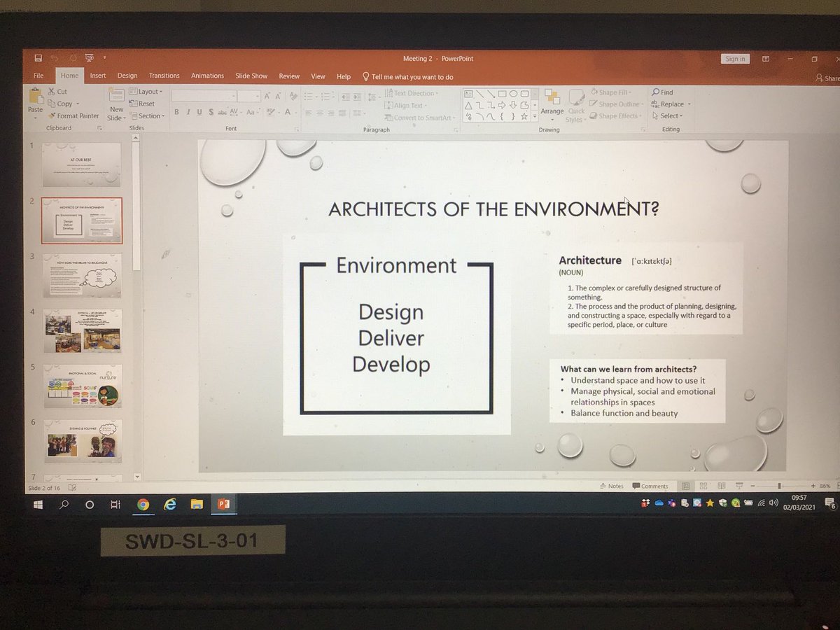Click the Copy command
This screenshot has height=630, width=840.
click(x=60, y=104)
